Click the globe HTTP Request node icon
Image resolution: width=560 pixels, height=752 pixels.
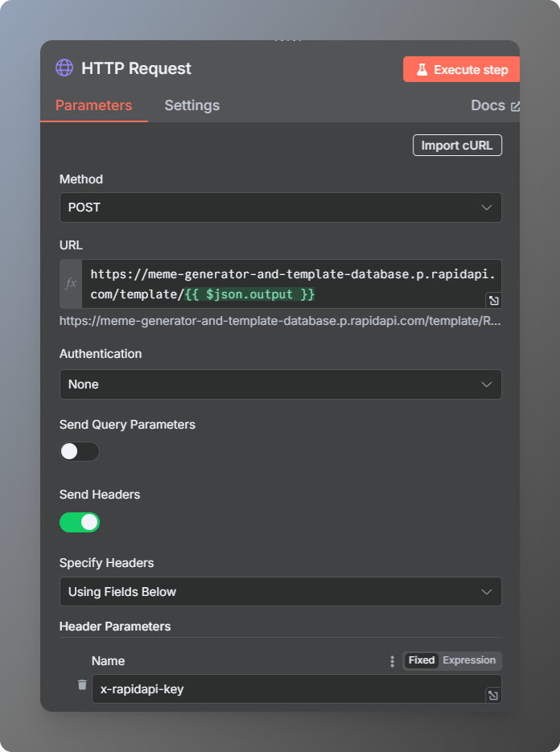[66, 68]
